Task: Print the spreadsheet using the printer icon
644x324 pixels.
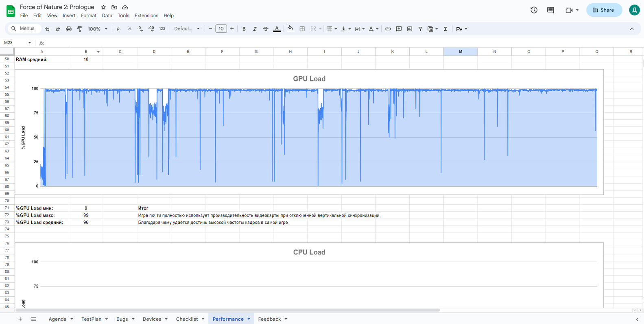Action: tap(68, 29)
